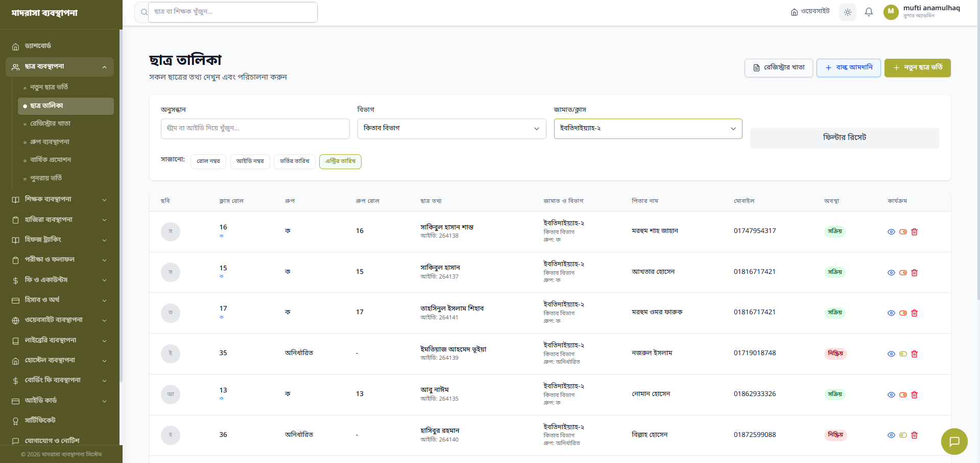Open the floating chat bubble button
This screenshot has height=463, width=980.
click(x=954, y=442)
